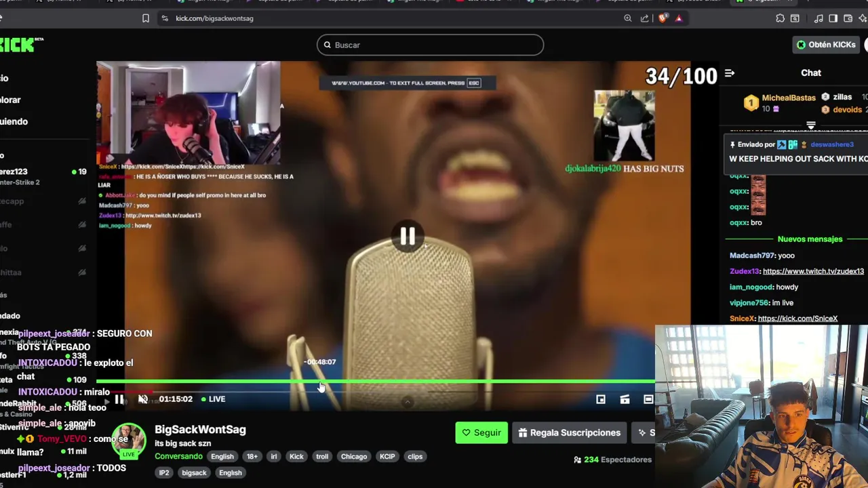The width and height of the screenshot is (868, 488).
Task: Open the kick.com/SniceX link in chat
Action: (797, 319)
